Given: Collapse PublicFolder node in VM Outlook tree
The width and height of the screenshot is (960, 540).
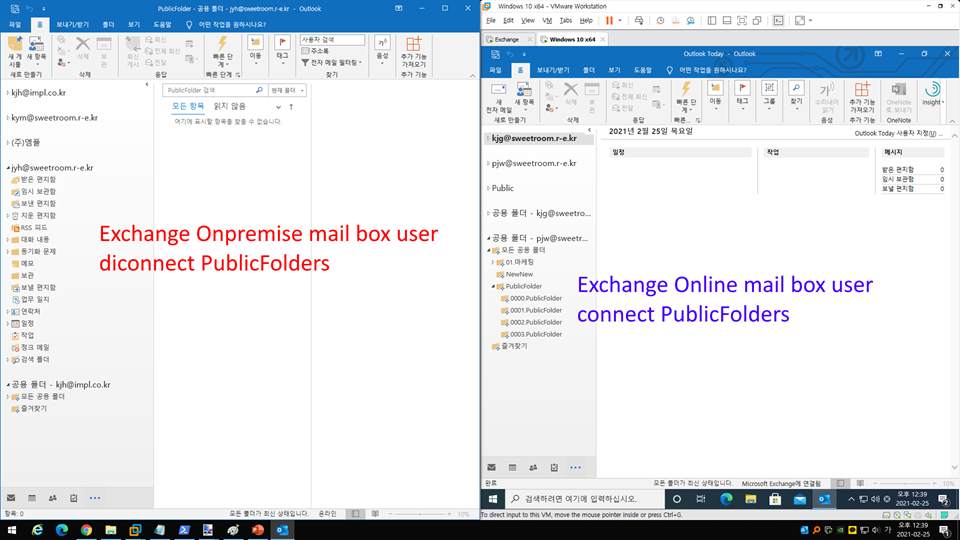Looking at the screenshot, I should (493, 286).
